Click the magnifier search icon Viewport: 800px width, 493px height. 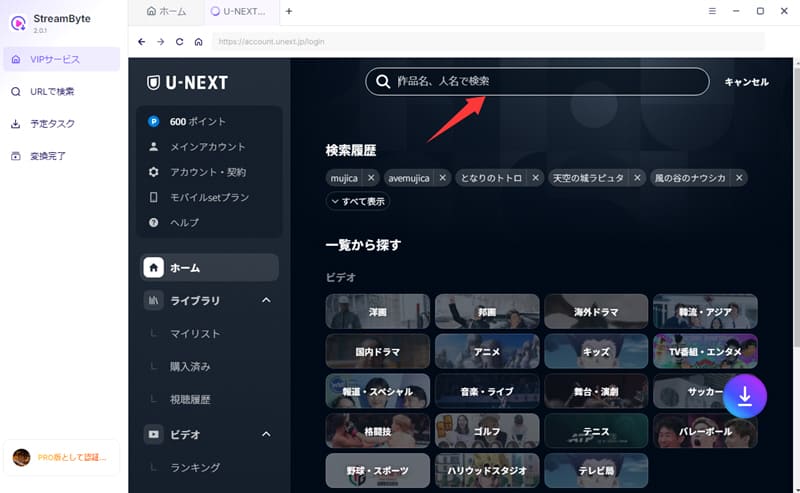pos(383,81)
